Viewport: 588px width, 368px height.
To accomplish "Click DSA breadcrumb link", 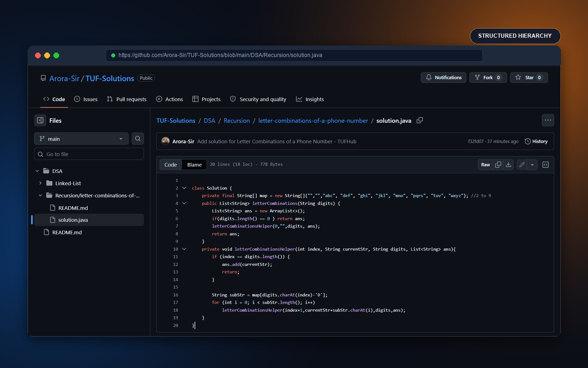I will 209,121.
